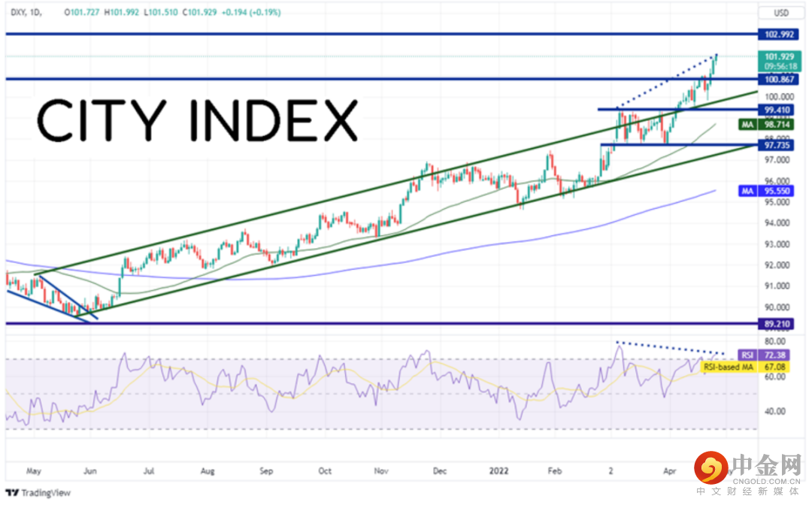
Task: Click the 90.000 price axis tick
Action: (777, 307)
